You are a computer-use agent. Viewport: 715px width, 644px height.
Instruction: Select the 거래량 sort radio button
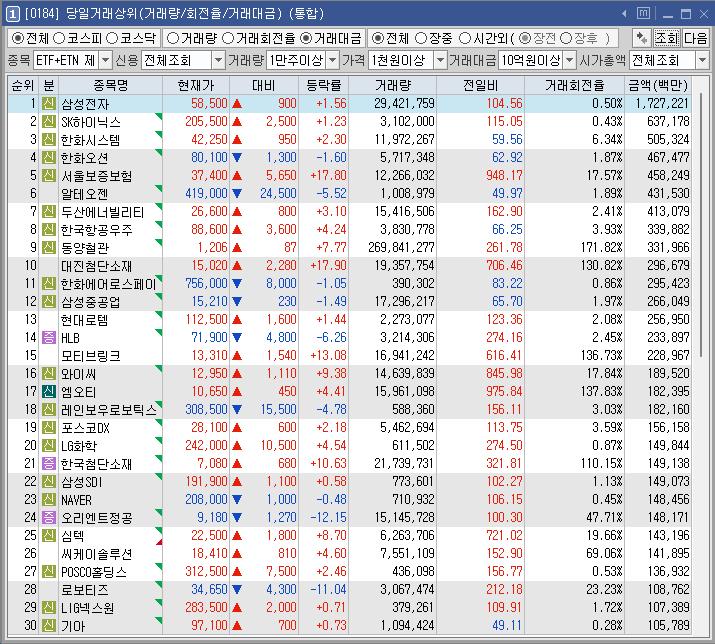coord(173,38)
